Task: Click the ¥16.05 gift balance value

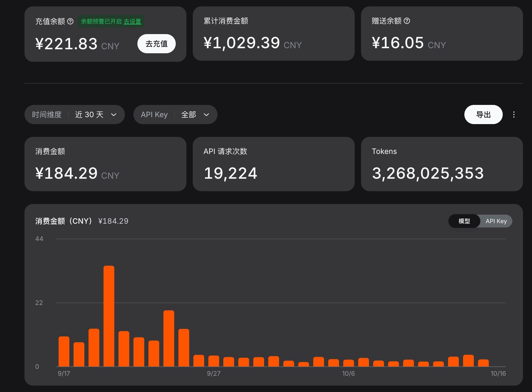Action: [398, 43]
